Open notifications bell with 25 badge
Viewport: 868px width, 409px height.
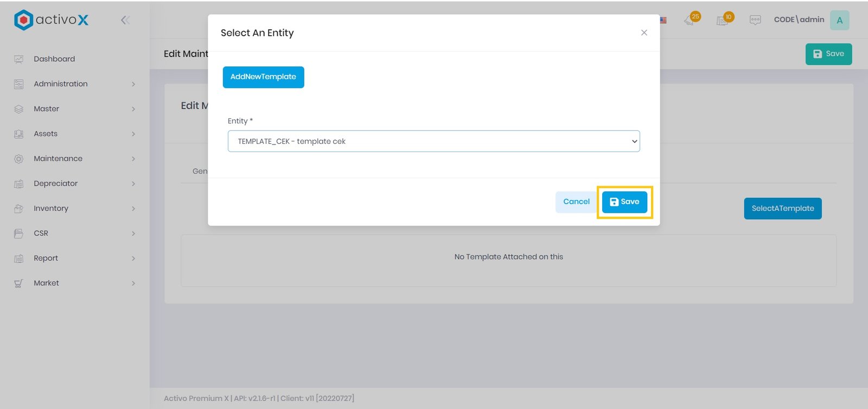point(690,20)
